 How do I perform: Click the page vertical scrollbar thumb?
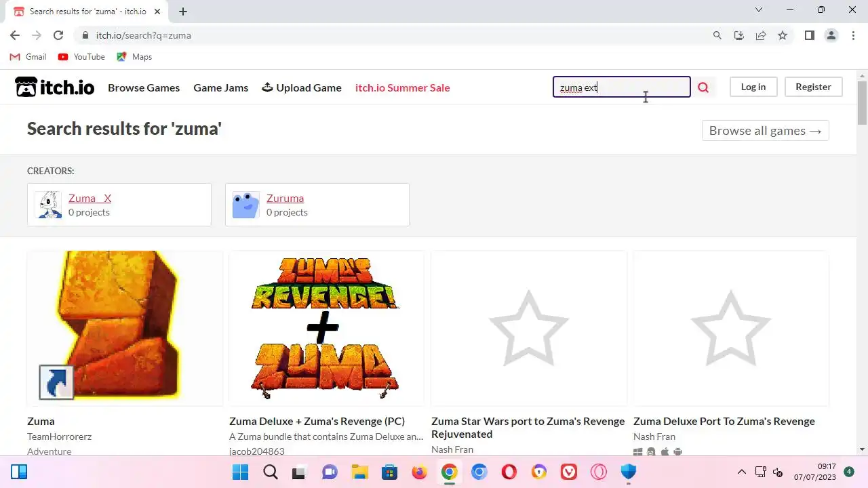(x=862, y=102)
